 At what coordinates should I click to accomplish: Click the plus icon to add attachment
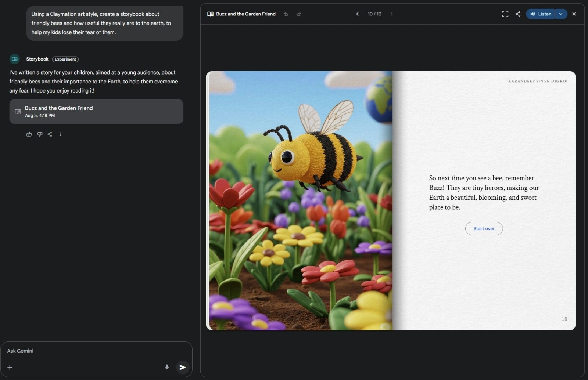click(x=10, y=367)
